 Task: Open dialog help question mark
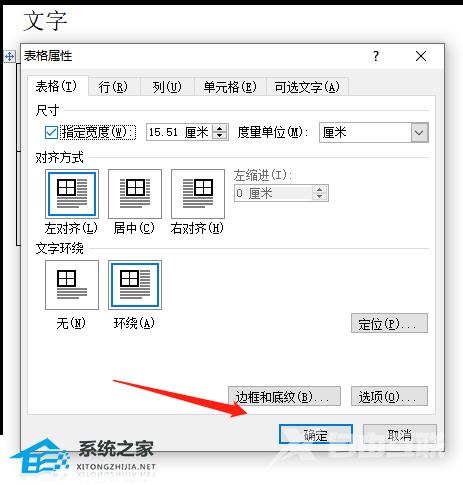click(376, 56)
